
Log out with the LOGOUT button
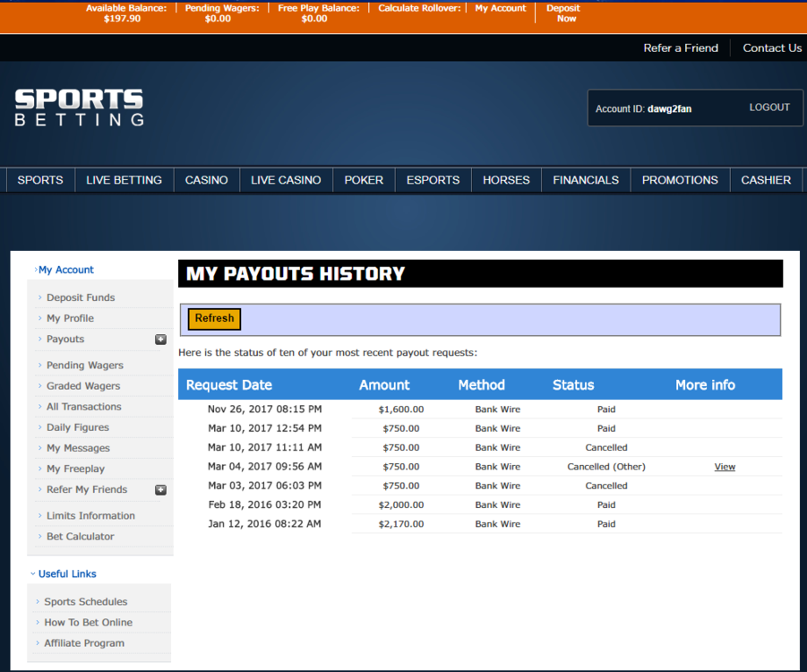click(769, 108)
